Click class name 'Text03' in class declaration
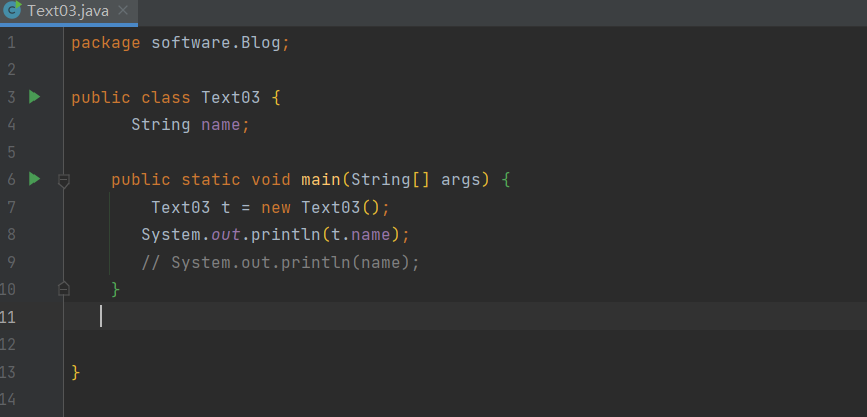This screenshot has height=417, width=867. pyautogui.click(x=231, y=97)
